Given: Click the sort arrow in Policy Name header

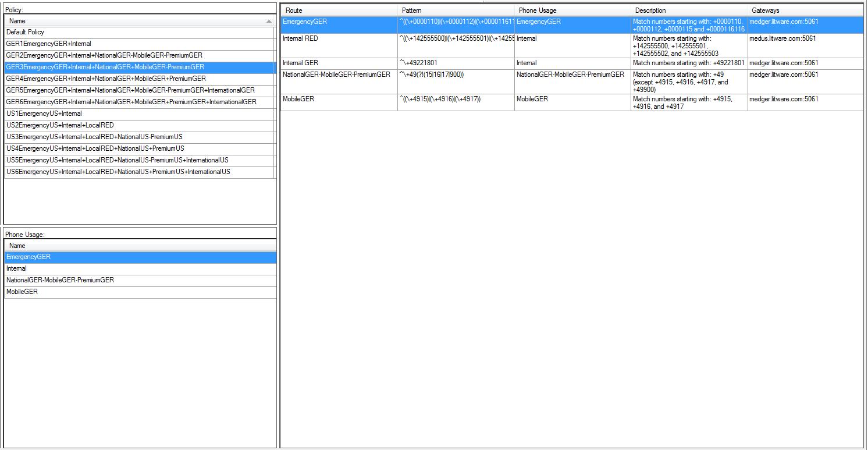Looking at the screenshot, I should coord(269,22).
